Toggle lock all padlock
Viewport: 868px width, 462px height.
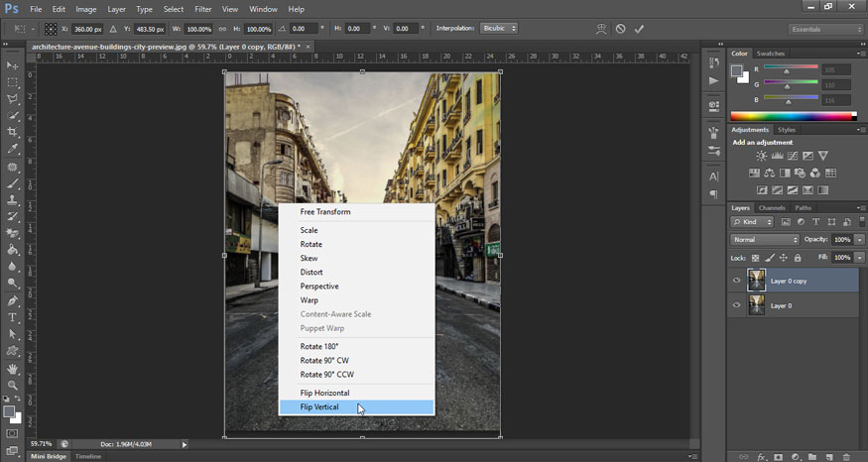[798, 258]
